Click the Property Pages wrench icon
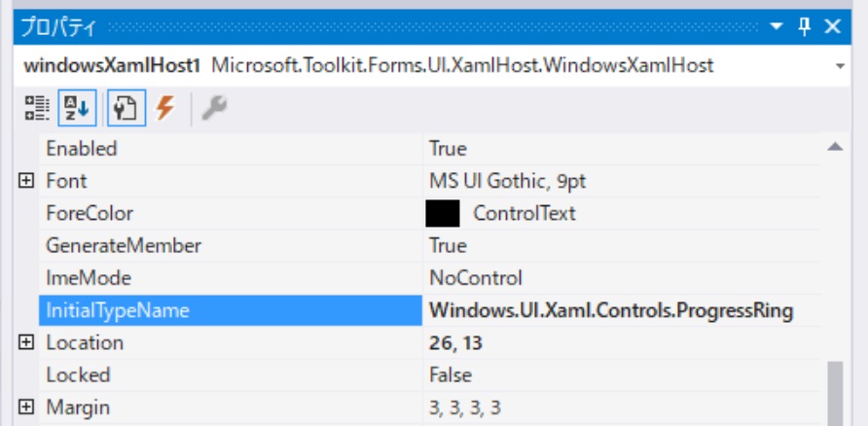The width and height of the screenshot is (868, 426). coord(214,110)
